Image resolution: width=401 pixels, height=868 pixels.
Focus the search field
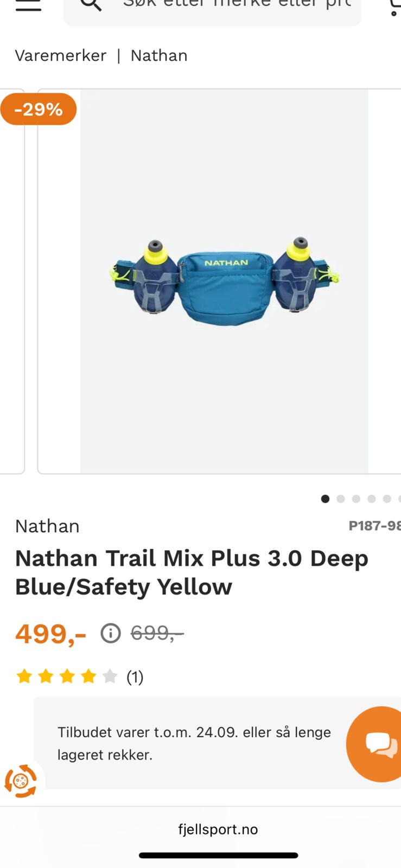click(212, 8)
